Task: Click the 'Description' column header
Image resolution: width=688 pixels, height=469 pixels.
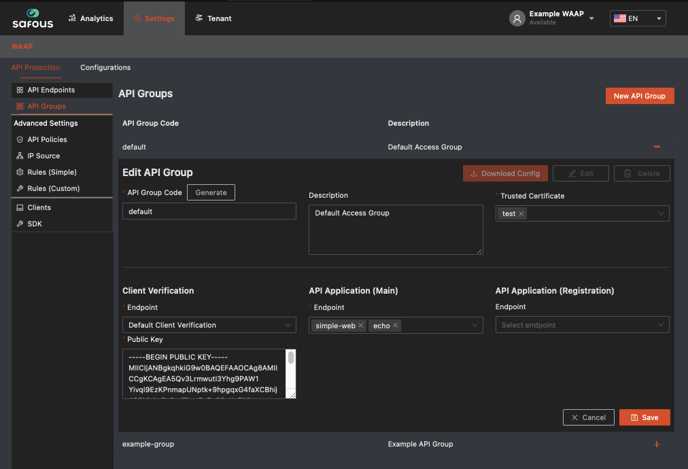Action: [408, 123]
